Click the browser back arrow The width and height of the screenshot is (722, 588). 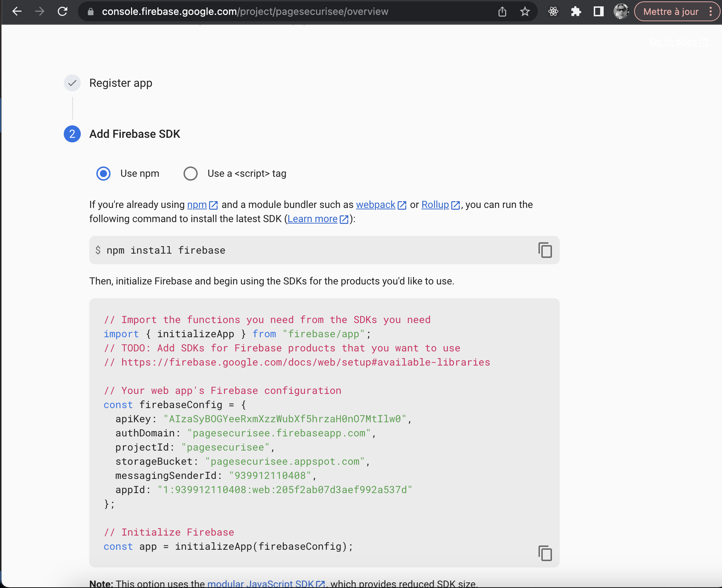click(17, 12)
